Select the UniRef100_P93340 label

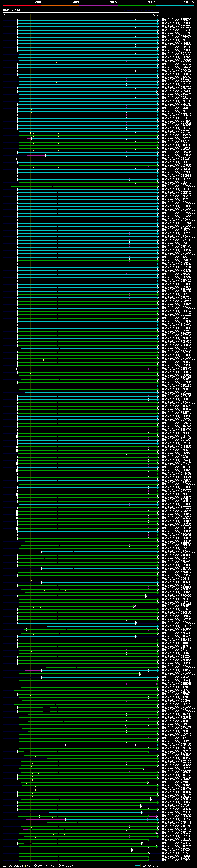177,98
